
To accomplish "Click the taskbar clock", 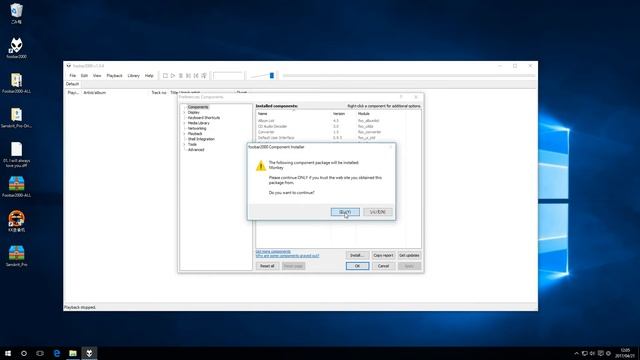I will [x=625, y=353].
